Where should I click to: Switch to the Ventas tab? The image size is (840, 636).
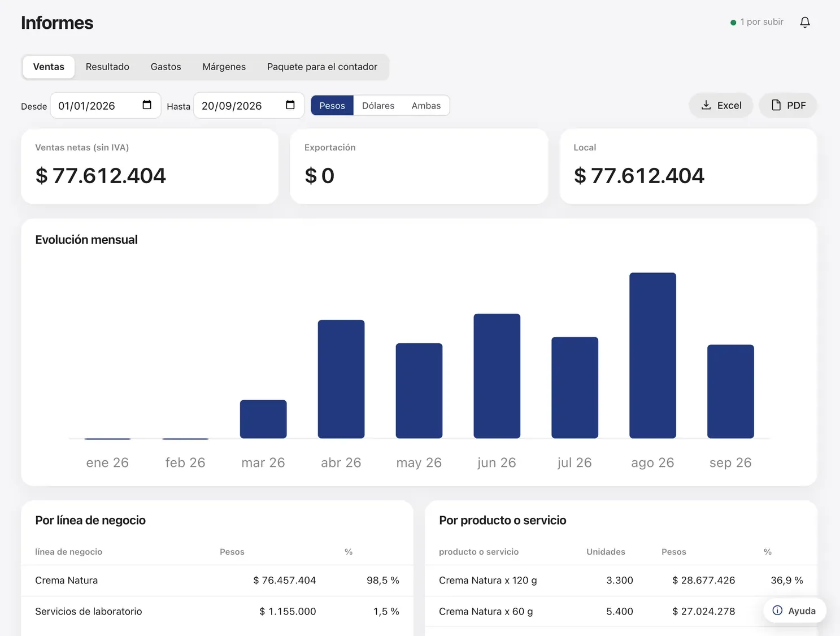pos(49,67)
